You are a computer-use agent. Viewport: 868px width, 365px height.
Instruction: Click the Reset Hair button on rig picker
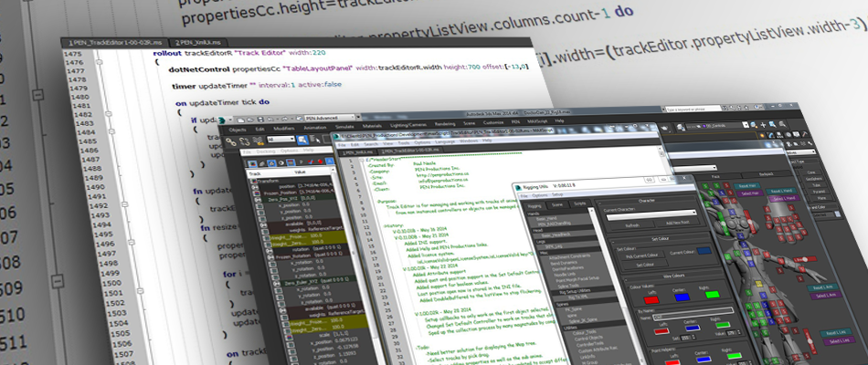pyautogui.click(x=746, y=185)
